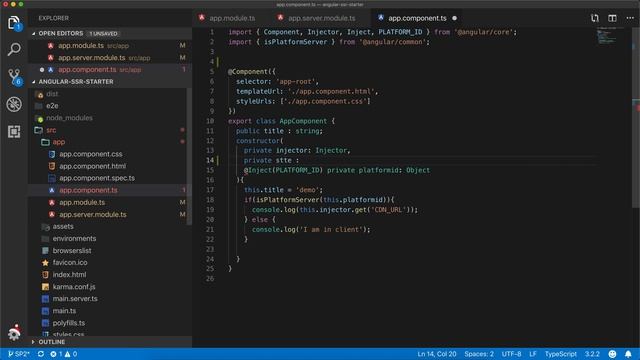The height and width of the screenshot is (360, 640).
Task: Open app.component.spec.ts in the file tree
Action: tap(97, 178)
